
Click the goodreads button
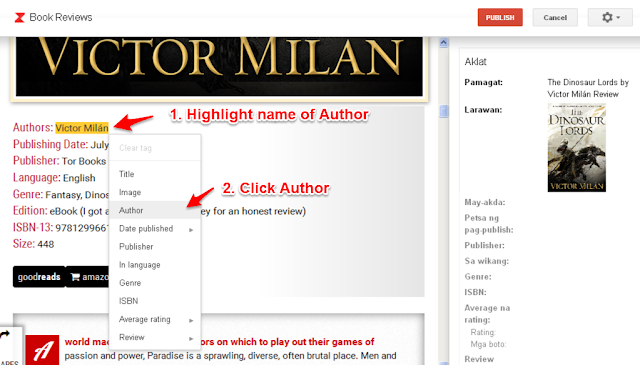click(39, 277)
